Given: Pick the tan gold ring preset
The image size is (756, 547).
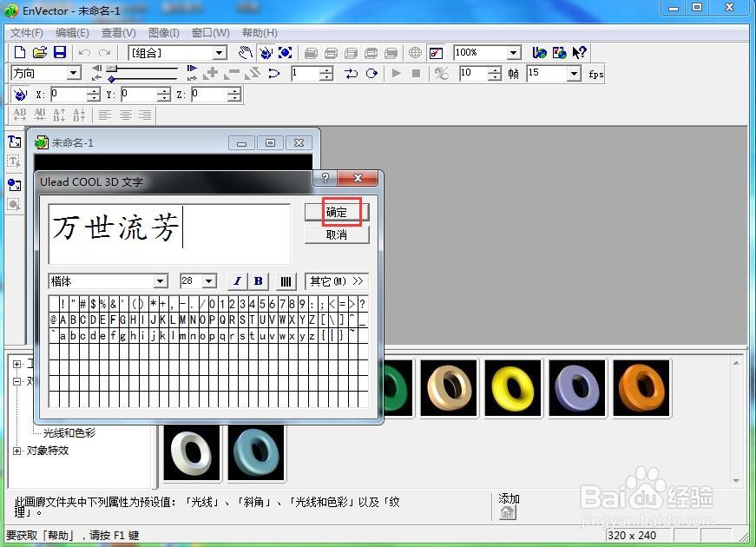Looking at the screenshot, I should point(449,388).
